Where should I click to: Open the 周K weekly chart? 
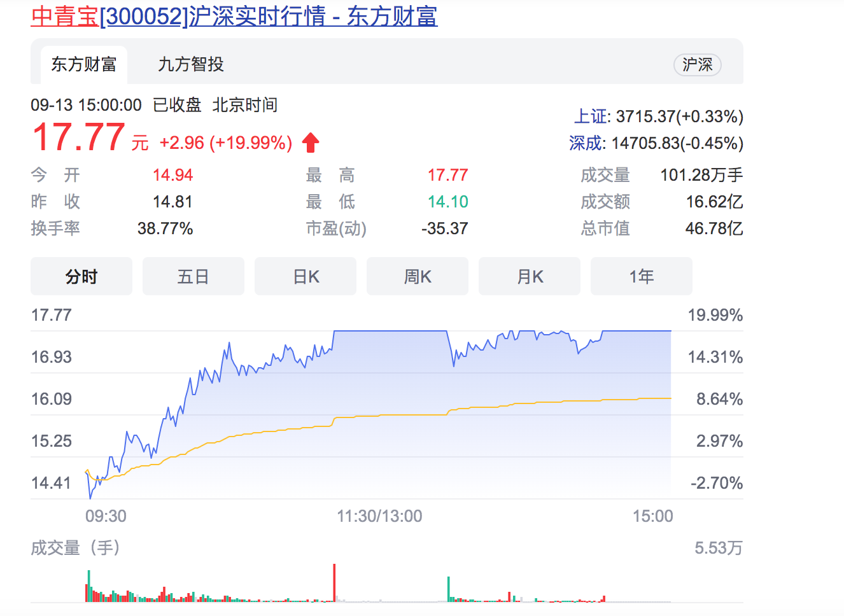tap(418, 277)
